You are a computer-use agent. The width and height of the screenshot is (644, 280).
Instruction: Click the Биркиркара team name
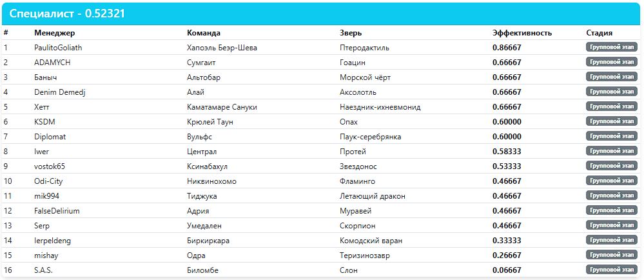tap(208, 241)
